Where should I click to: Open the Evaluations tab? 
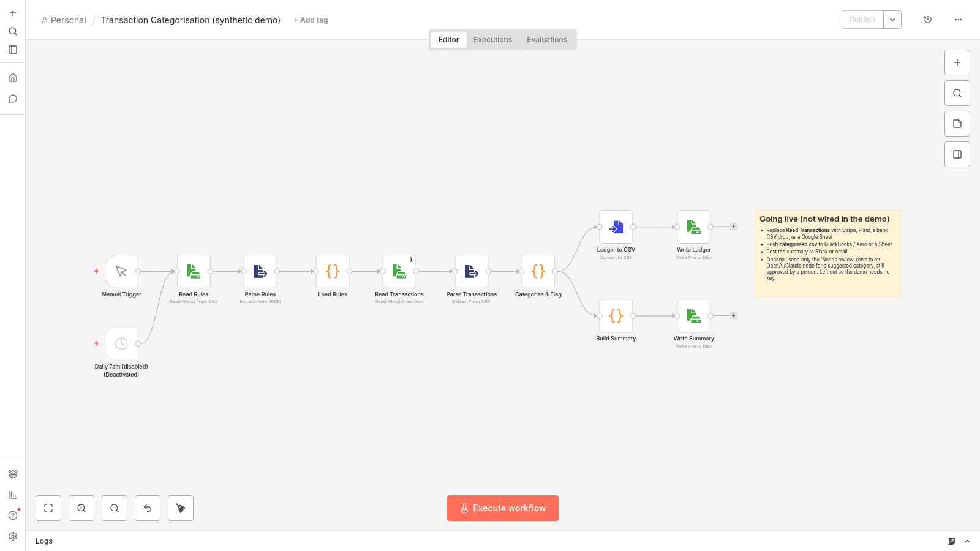point(547,40)
